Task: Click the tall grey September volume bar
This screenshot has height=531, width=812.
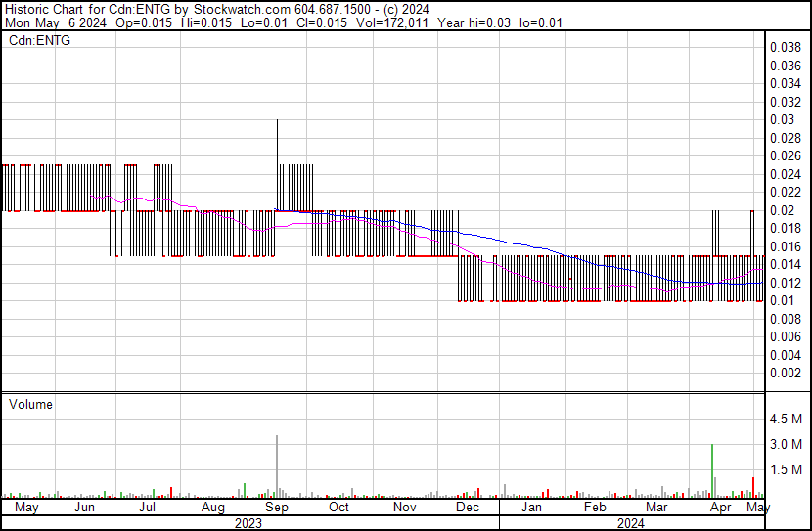Action: click(x=277, y=465)
